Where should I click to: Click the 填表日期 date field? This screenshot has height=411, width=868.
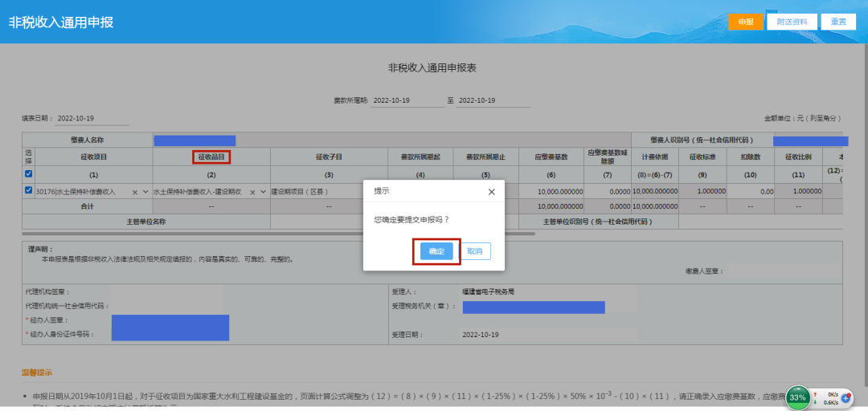coord(92,119)
